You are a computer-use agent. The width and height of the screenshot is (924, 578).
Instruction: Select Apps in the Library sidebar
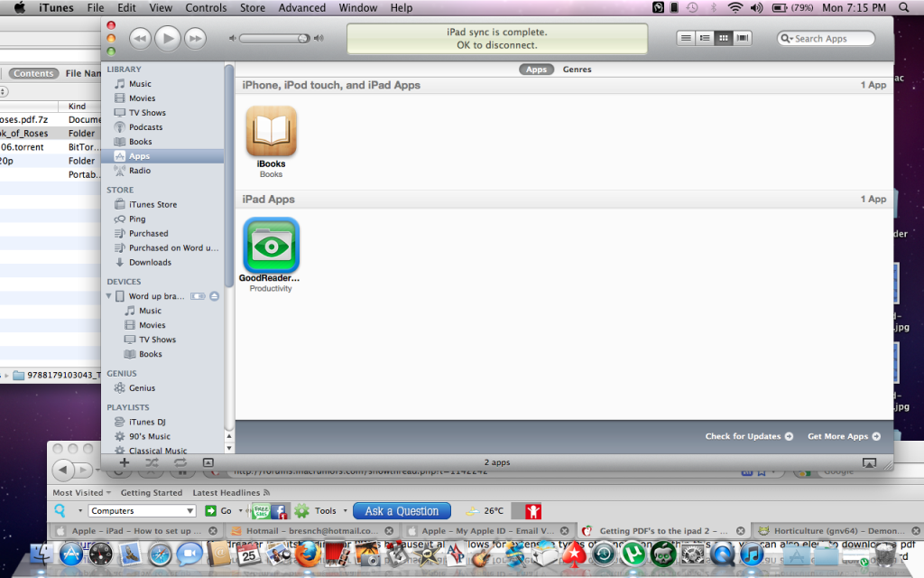(x=162, y=156)
